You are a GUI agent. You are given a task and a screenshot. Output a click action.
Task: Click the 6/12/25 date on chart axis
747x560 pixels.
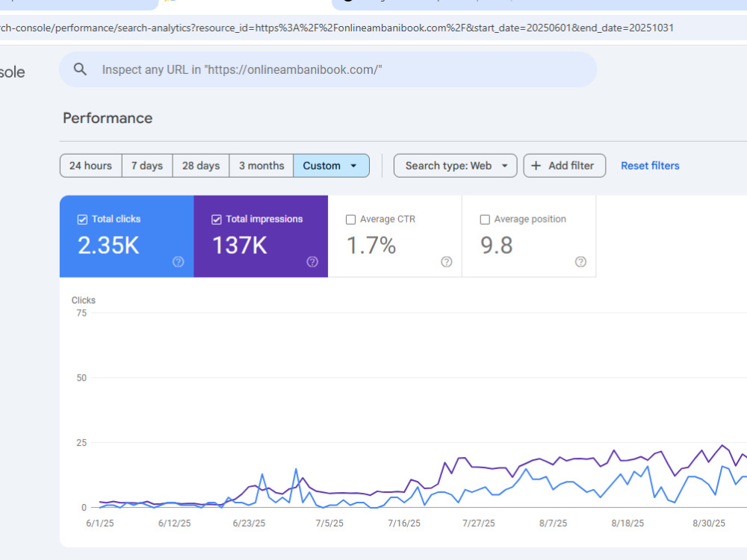(x=174, y=523)
